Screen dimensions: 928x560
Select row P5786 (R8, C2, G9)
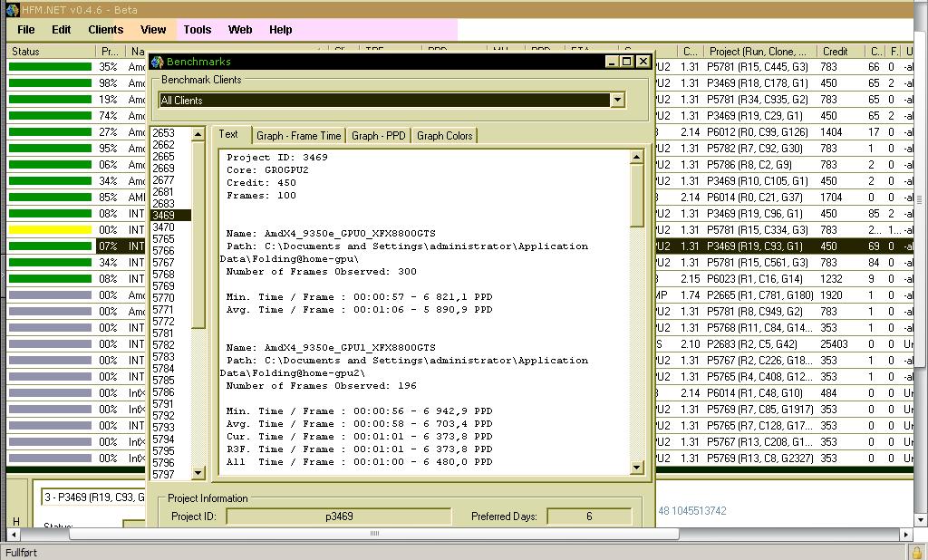coord(749,165)
